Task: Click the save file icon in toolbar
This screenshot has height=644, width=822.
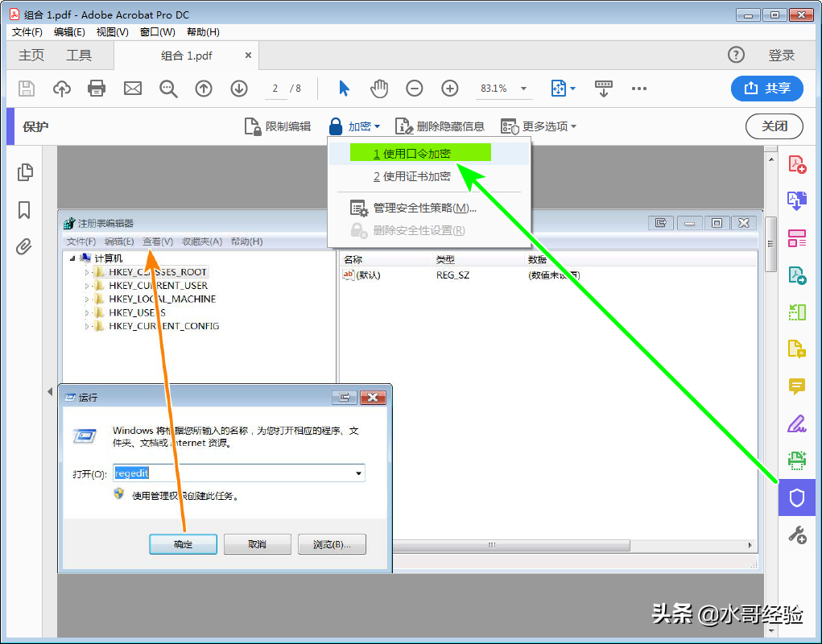Action: pos(27,89)
